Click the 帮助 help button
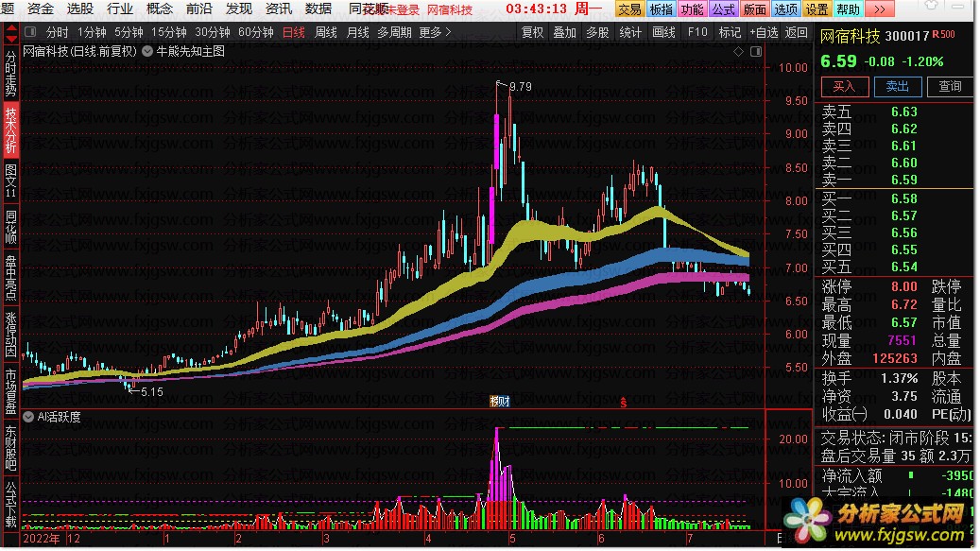 849,9
